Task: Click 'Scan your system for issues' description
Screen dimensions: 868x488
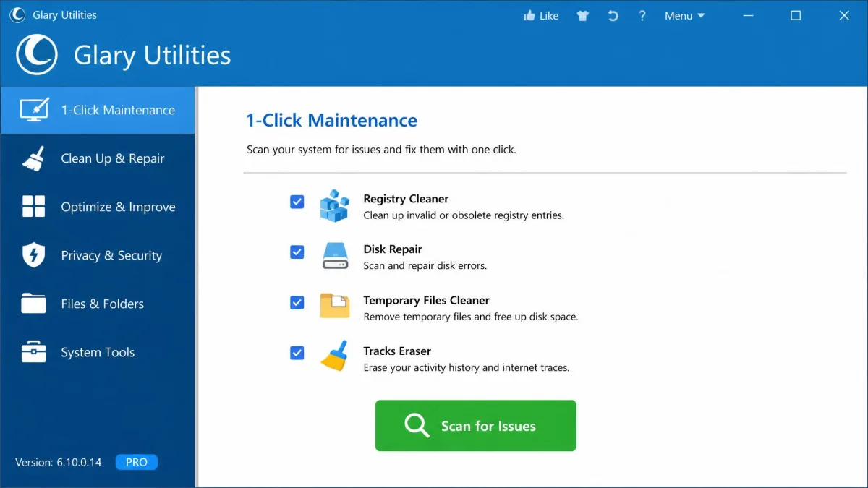Action: click(381, 150)
